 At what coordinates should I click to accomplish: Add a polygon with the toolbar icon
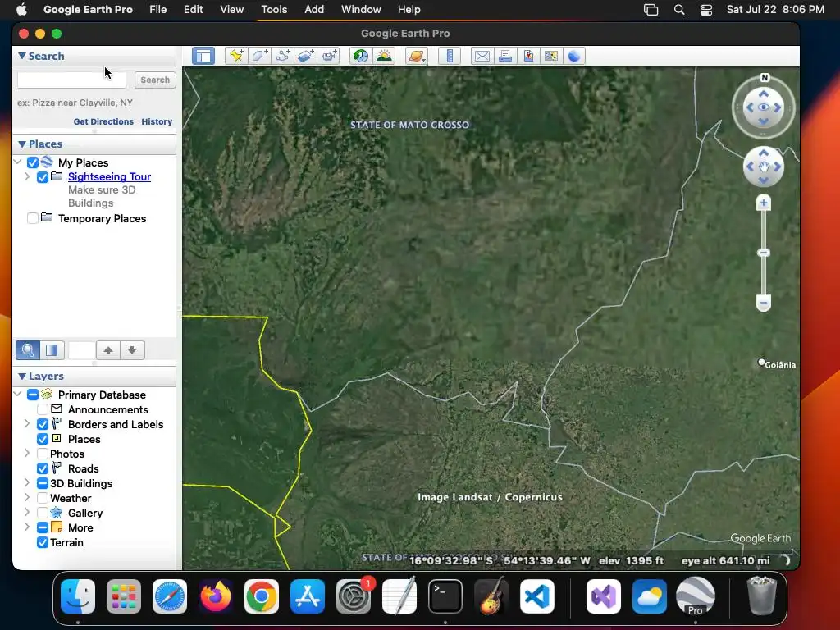260,56
